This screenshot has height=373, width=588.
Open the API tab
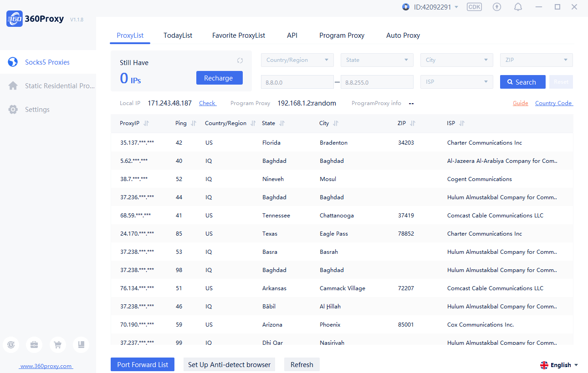[x=292, y=35]
